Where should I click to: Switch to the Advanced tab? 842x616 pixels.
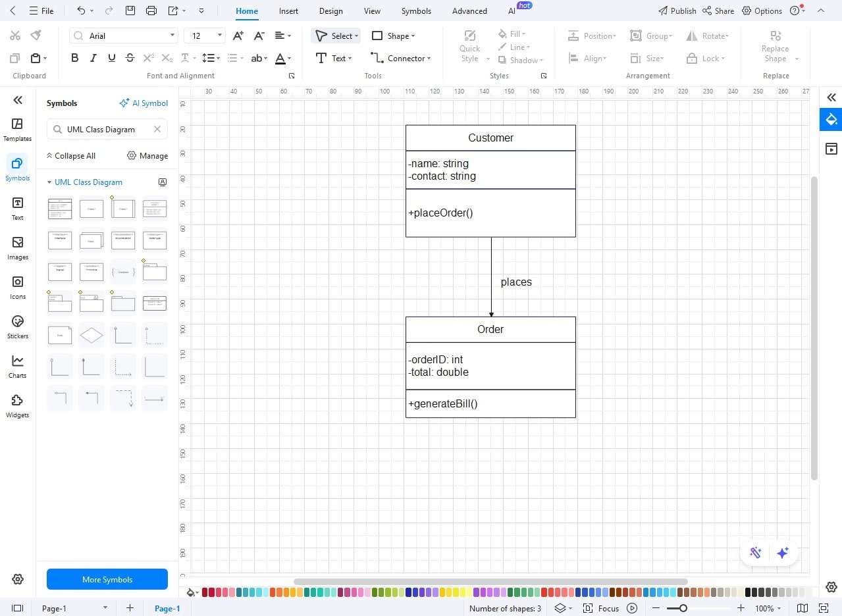coord(469,11)
